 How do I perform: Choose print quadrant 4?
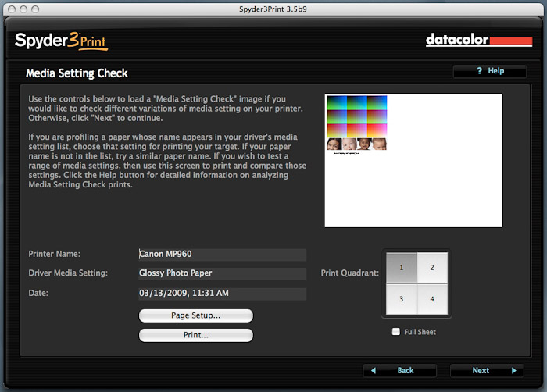click(431, 299)
